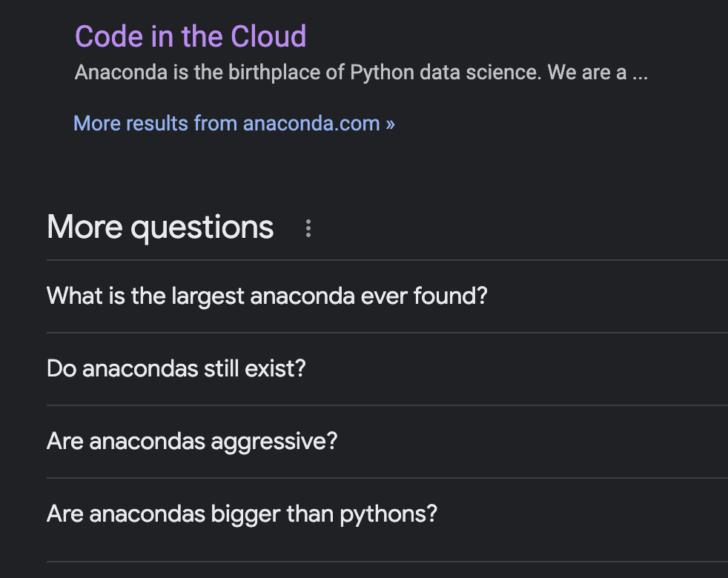Show about-this-result options via vertical dots icon
Image resolution: width=728 pixels, height=578 pixels.
click(308, 228)
